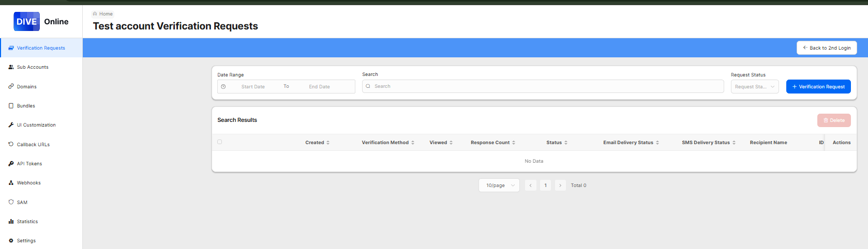The width and height of the screenshot is (868, 249).
Task: Click the API Tokens key icon
Action: click(11, 164)
